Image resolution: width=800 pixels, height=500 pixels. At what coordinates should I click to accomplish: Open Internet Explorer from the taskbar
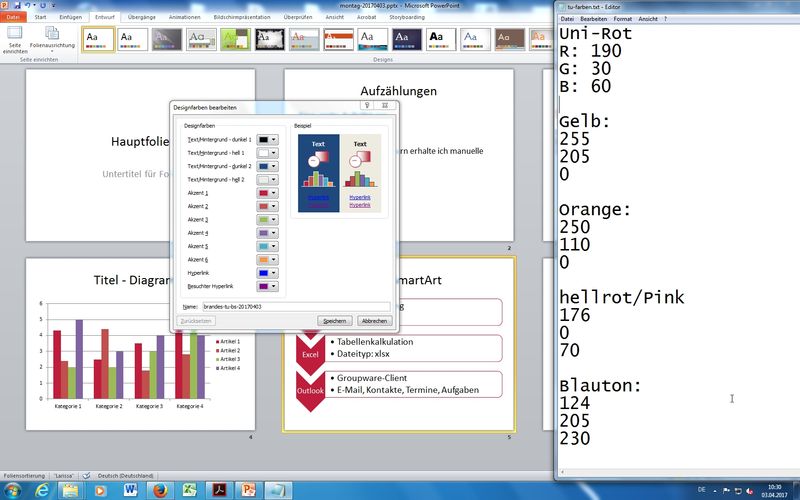click(x=44, y=489)
